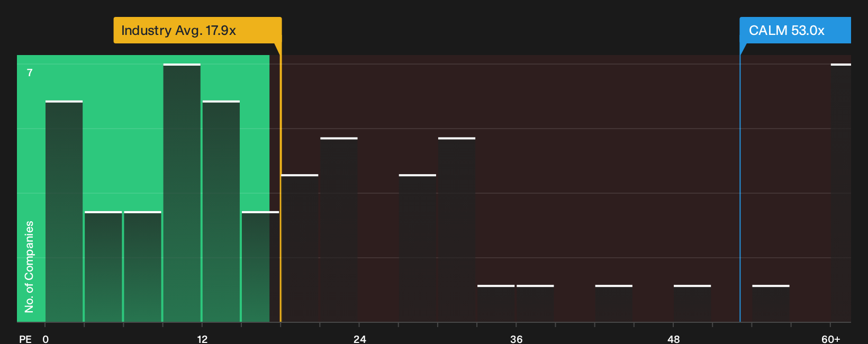Click the first green bar at PE 0
The image size is (868, 344).
tap(64, 211)
